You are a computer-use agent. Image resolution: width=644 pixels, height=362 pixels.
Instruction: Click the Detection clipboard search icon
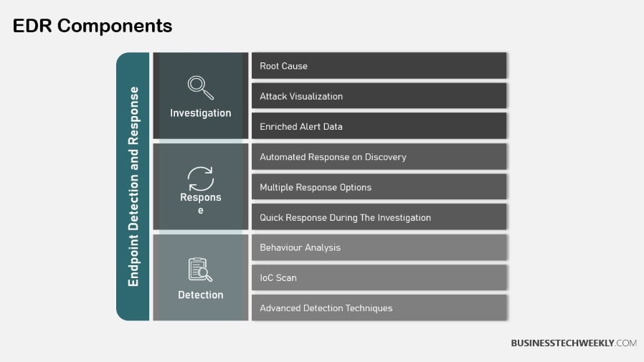click(200, 270)
